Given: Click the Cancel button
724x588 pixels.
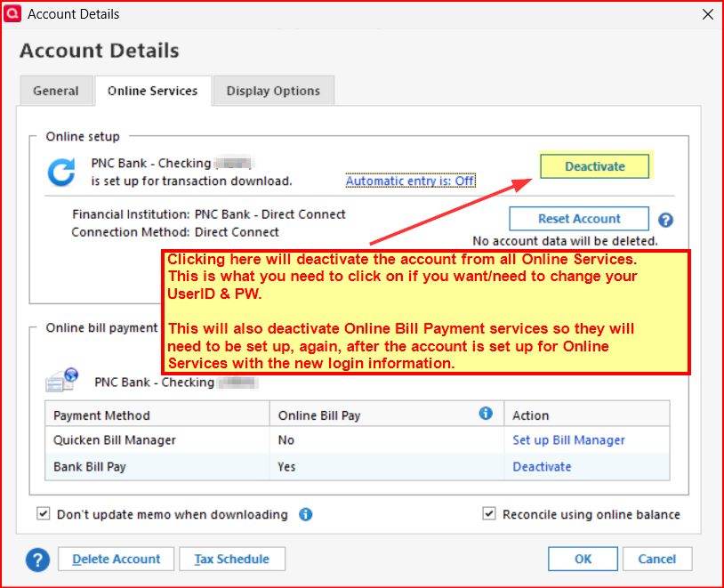Looking at the screenshot, I should (657, 559).
